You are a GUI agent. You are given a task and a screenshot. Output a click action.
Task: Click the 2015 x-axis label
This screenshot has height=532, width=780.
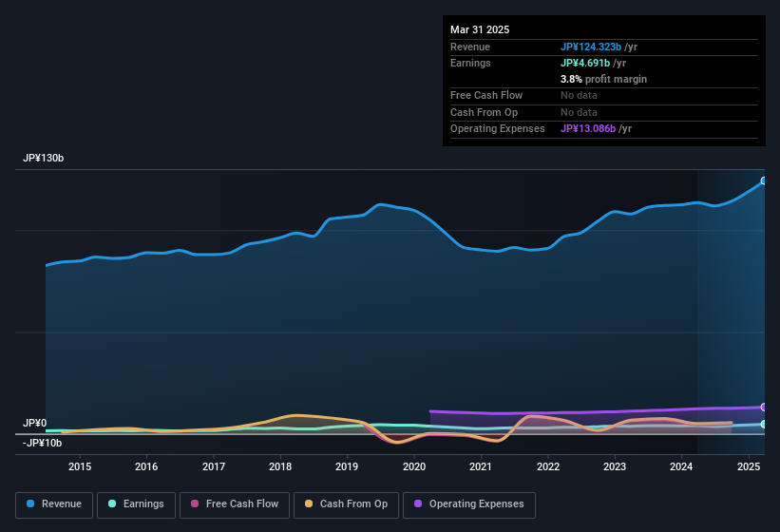tap(80, 466)
